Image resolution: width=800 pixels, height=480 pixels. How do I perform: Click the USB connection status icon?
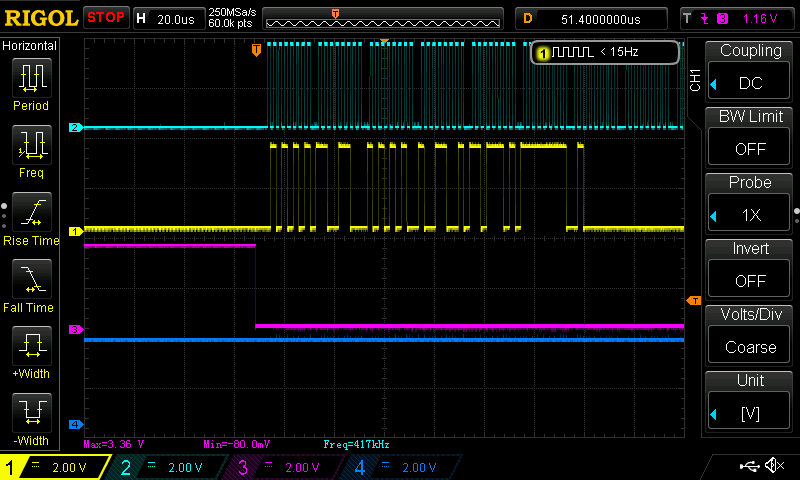tap(750, 465)
